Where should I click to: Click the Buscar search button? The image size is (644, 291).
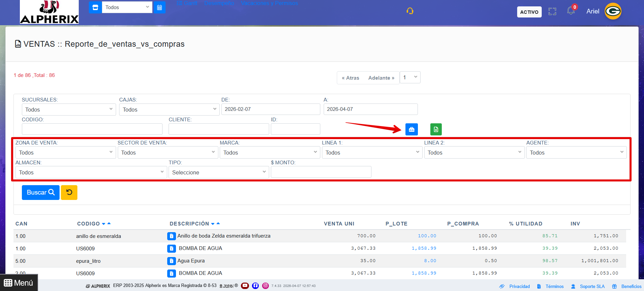pos(40,193)
